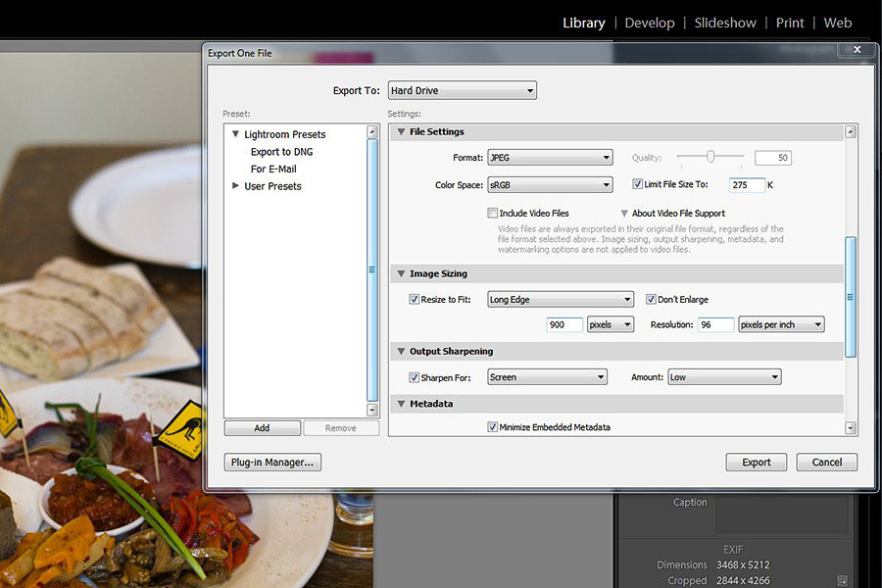This screenshot has width=882, height=588.
Task: Click the Export button
Action: coord(757,463)
